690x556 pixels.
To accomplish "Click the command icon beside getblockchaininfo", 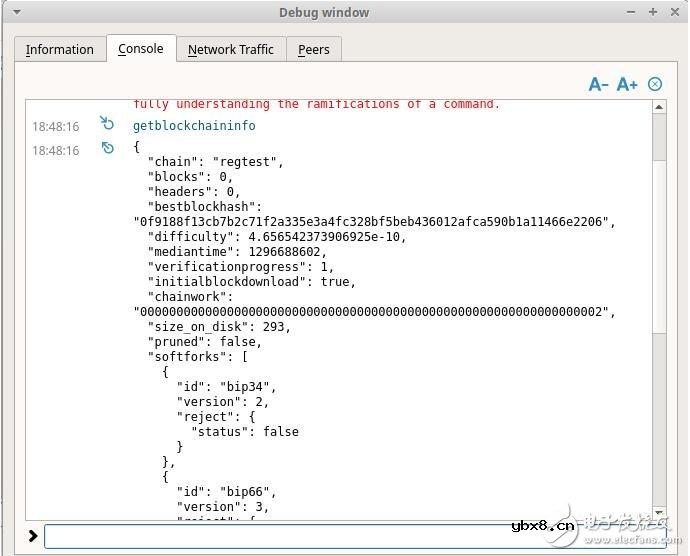I will coord(107,124).
